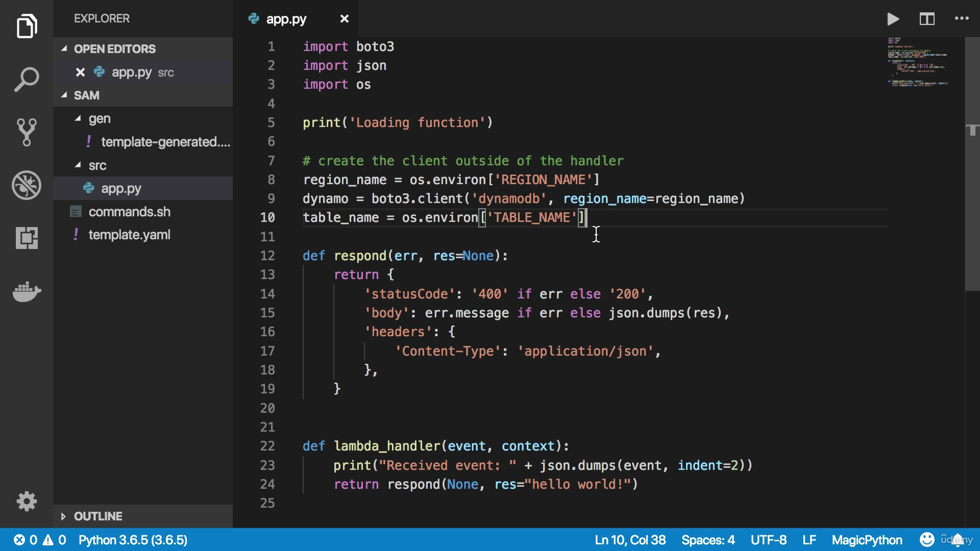Change UTF-8 file encoding

coord(768,540)
